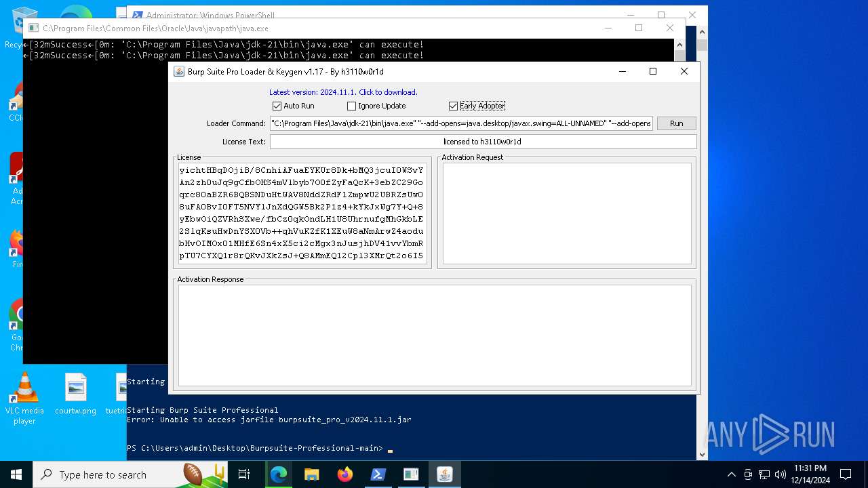Viewport: 868px width, 488px height.
Task: Click the Run button in the loader
Action: pyautogui.click(x=676, y=123)
